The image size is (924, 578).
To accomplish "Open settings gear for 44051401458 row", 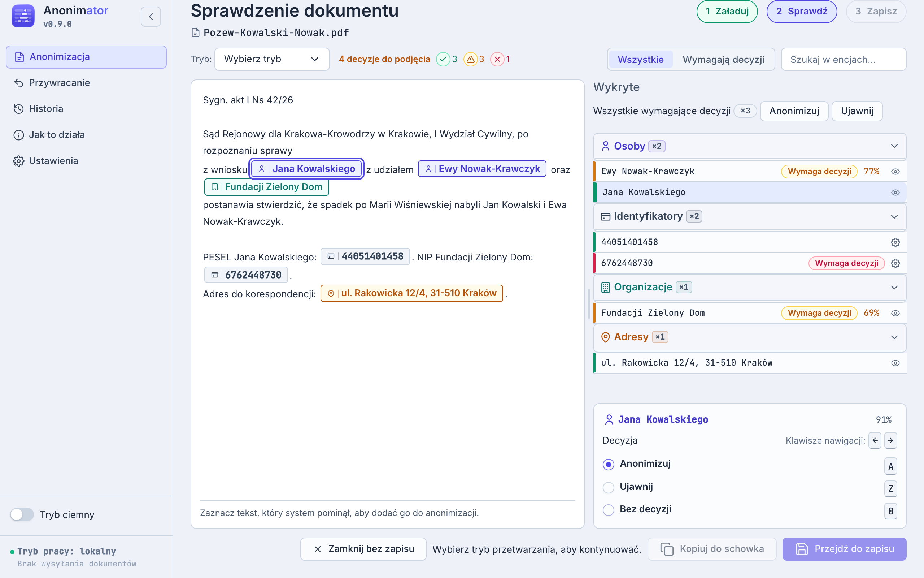I will pyautogui.click(x=895, y=242).
